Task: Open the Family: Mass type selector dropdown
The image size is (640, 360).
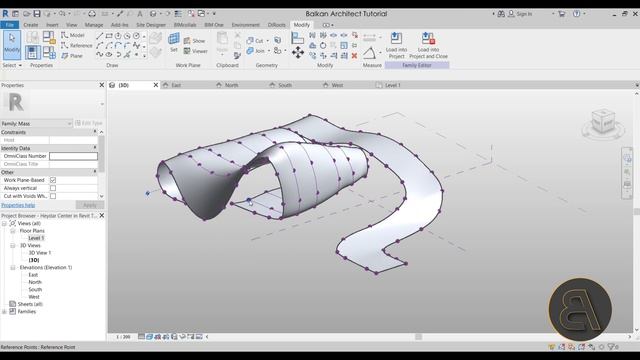Action: tap(36, 123)
